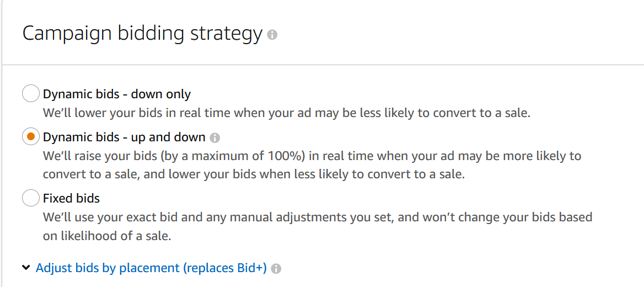Select the Fixed bids radio button

(x=30, y=197)
